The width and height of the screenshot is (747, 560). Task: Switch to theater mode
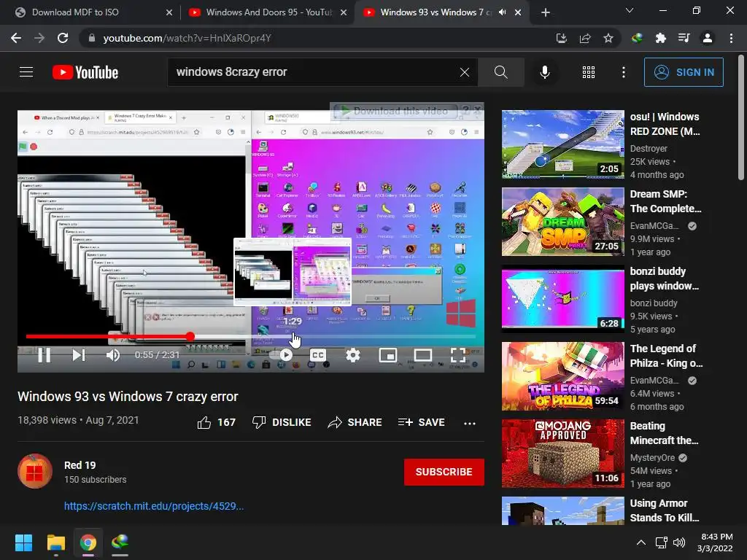coord(422,355)
